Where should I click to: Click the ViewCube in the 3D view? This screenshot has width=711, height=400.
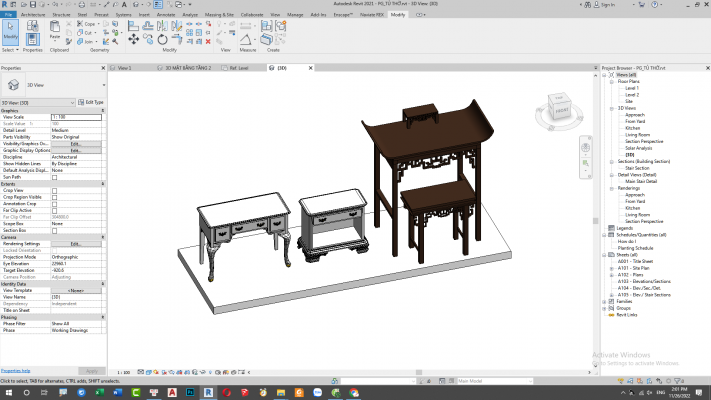pos(559,108)
